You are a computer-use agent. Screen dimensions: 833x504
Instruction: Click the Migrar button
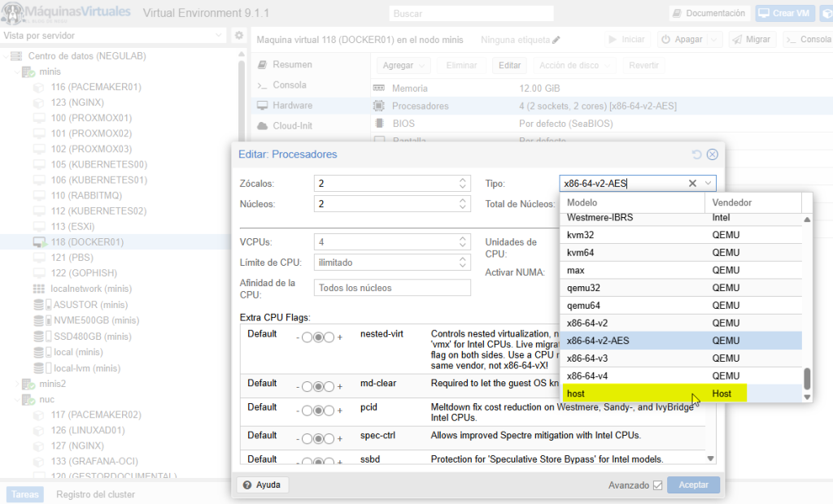752,38
